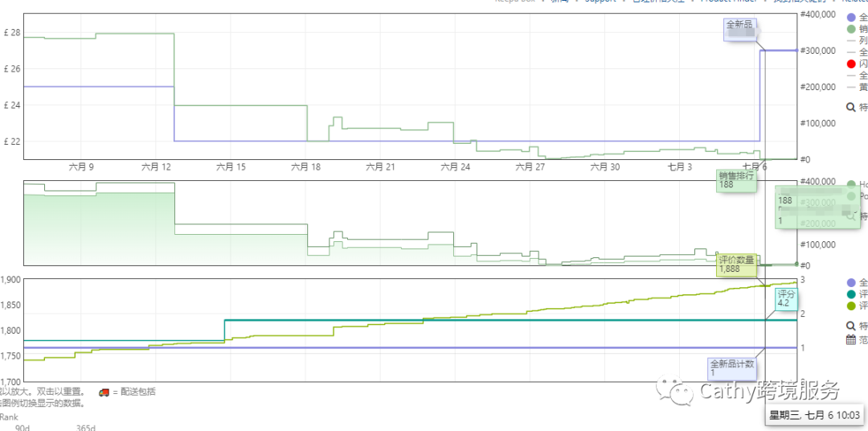Viewport: 868px width, 431px height.
Task: Click the 1,850 review count axis label
Action: tap(10, 306)
